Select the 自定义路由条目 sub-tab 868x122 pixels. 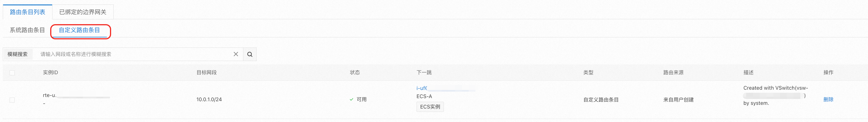click(80, 30)
